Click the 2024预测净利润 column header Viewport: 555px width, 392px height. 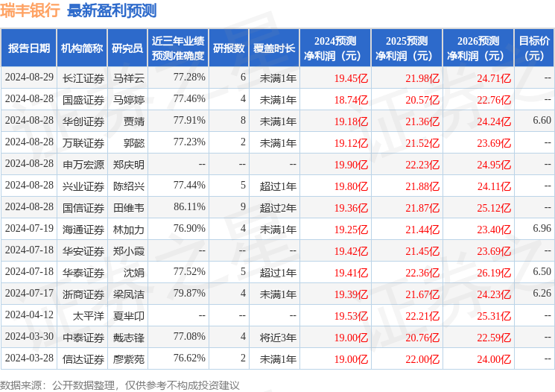point(335,48)
